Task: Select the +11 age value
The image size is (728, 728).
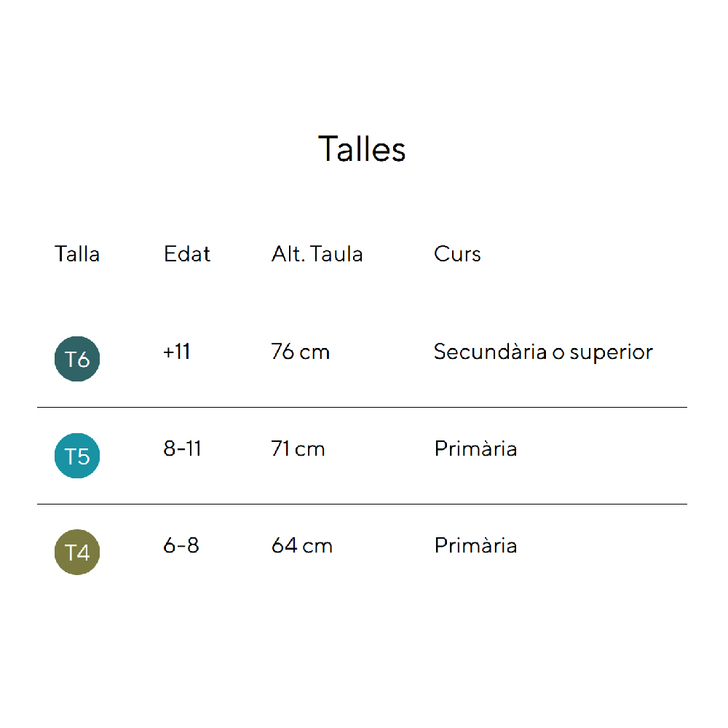Action: click(177, 352)
